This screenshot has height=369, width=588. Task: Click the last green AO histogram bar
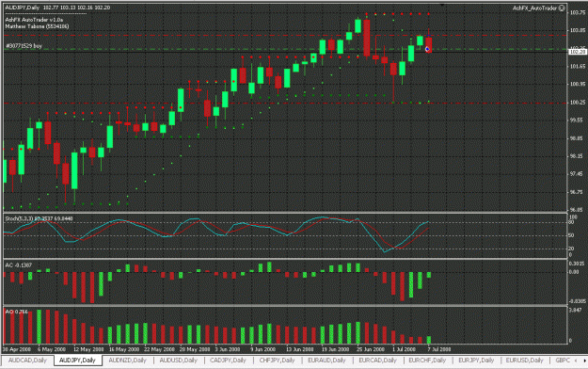(429, 340)
